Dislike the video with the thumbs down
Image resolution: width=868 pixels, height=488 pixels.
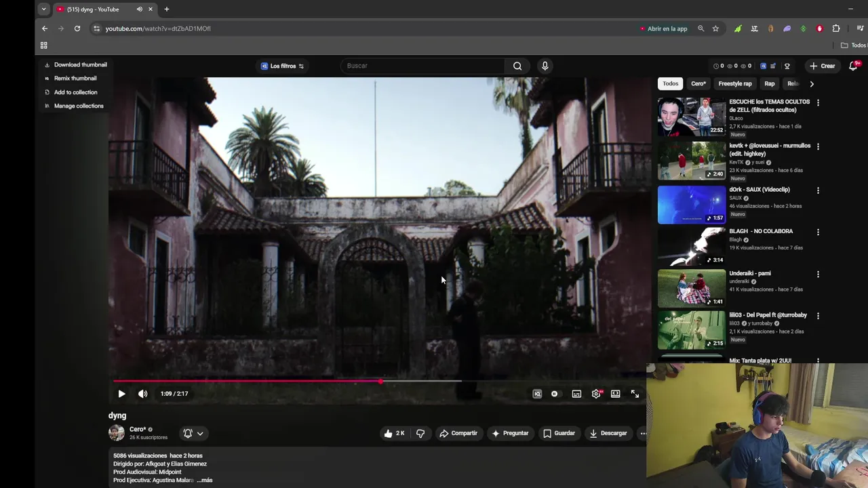click(420, 433)
